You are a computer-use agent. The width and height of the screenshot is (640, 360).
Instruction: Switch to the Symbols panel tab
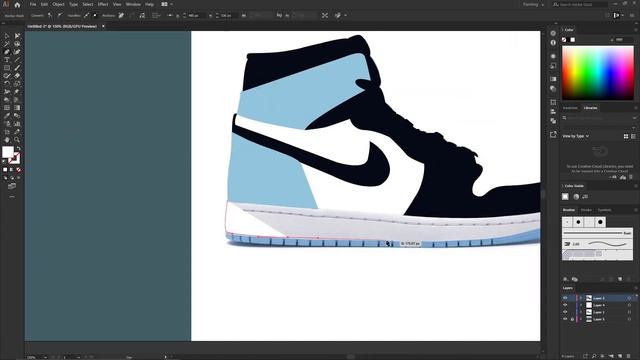coord(604,210)
